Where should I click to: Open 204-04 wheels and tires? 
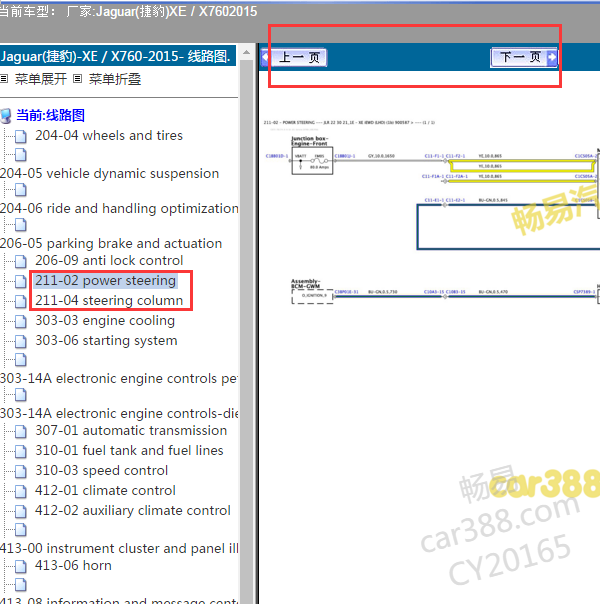tap(109, 136)
